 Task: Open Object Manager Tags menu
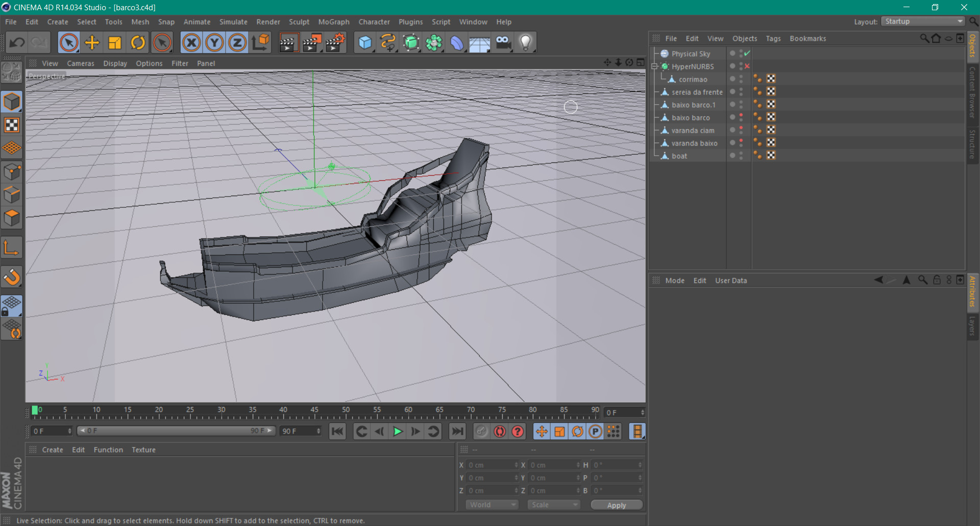click(773, 38)
